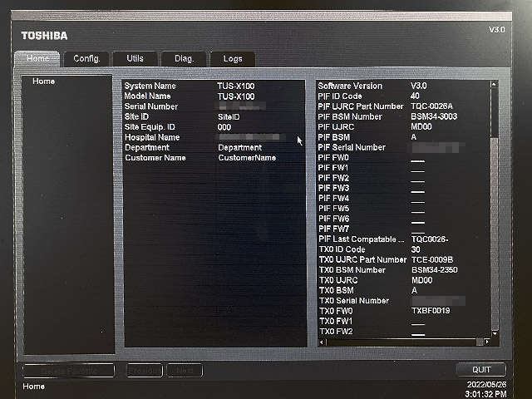This screenshot has height=399, width=532.
Task: Click the Delete Favorite button
Action: tap(69, 371)
